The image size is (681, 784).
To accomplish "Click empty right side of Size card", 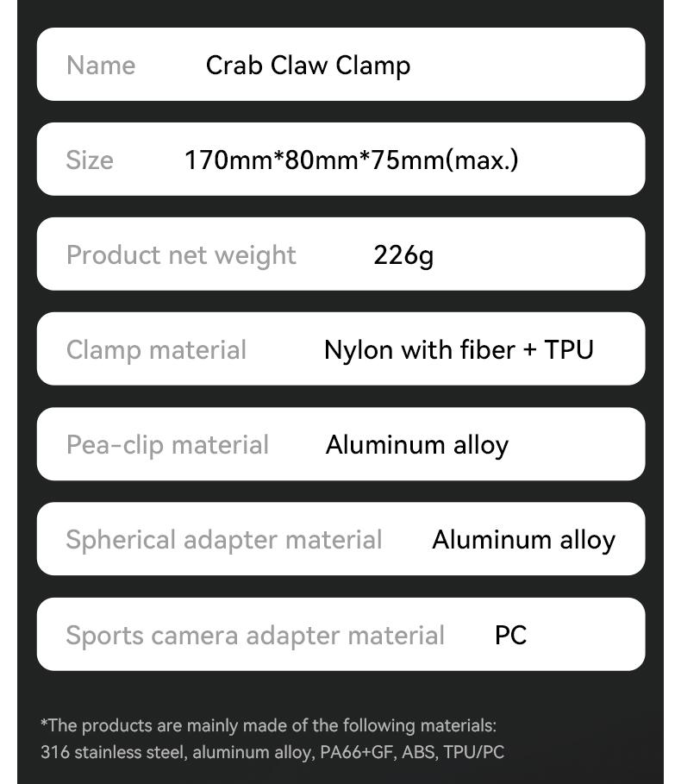I will pyautogui.click(x=582, y=160).
